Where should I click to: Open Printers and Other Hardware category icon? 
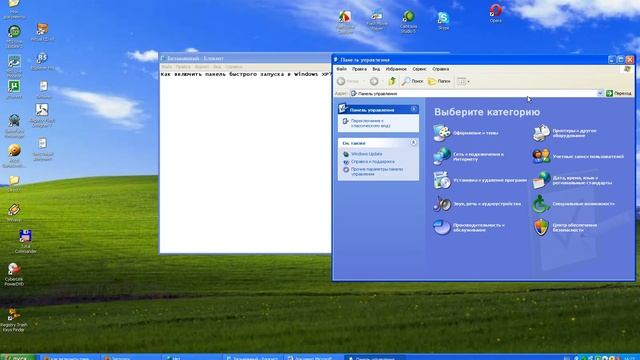coord(541,133)
